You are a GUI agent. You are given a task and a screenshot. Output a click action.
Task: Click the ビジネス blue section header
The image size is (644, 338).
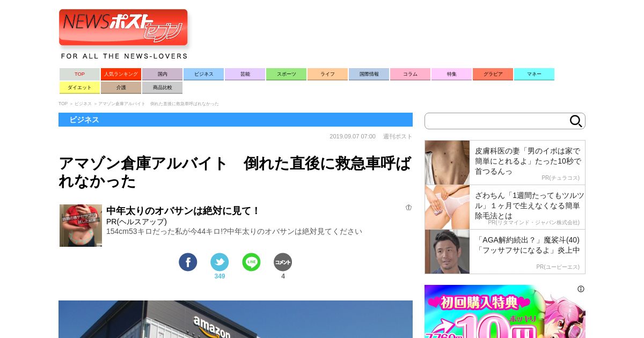[x=236, y=120]
